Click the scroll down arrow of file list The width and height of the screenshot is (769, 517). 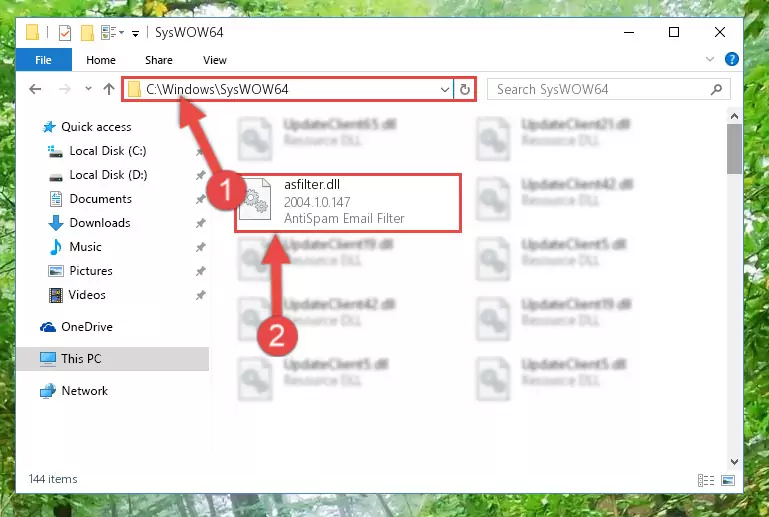point(734,462)
